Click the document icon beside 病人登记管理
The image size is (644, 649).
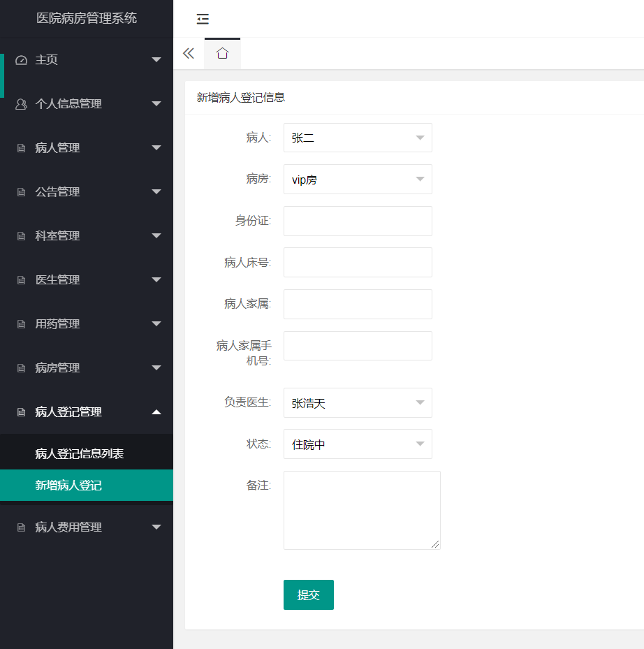[21, 412]
